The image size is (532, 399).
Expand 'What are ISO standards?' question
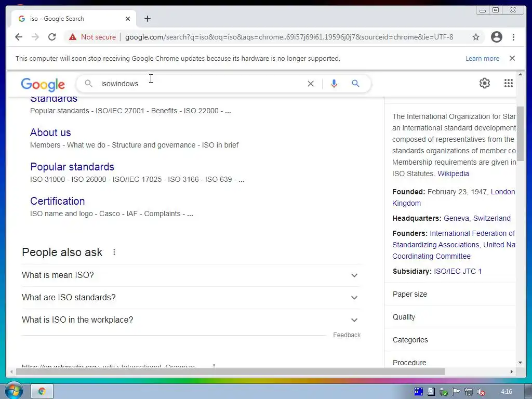tap(190, 298)
